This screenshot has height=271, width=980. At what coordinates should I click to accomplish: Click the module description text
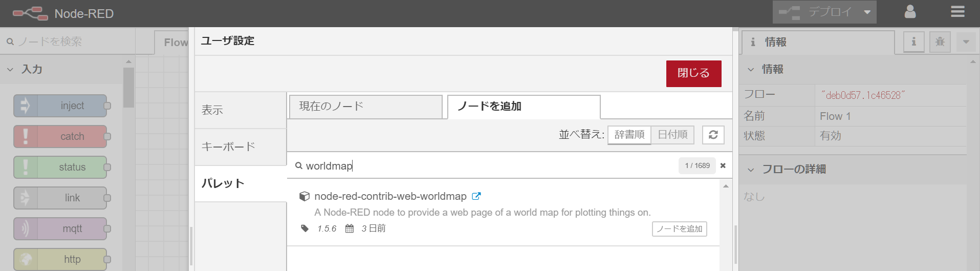(483, 213)
